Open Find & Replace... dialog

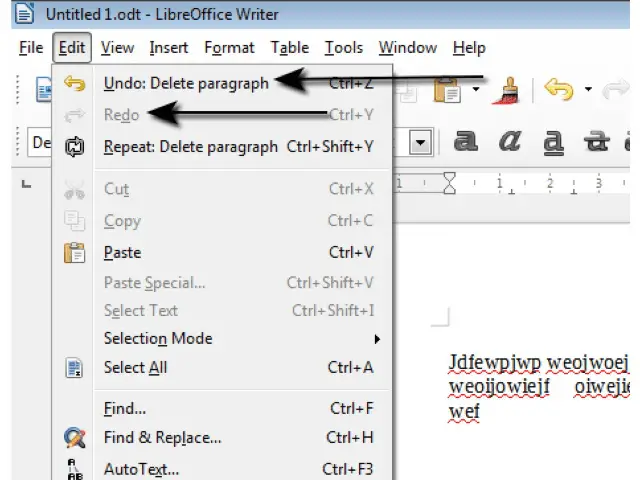click(222, 438)
